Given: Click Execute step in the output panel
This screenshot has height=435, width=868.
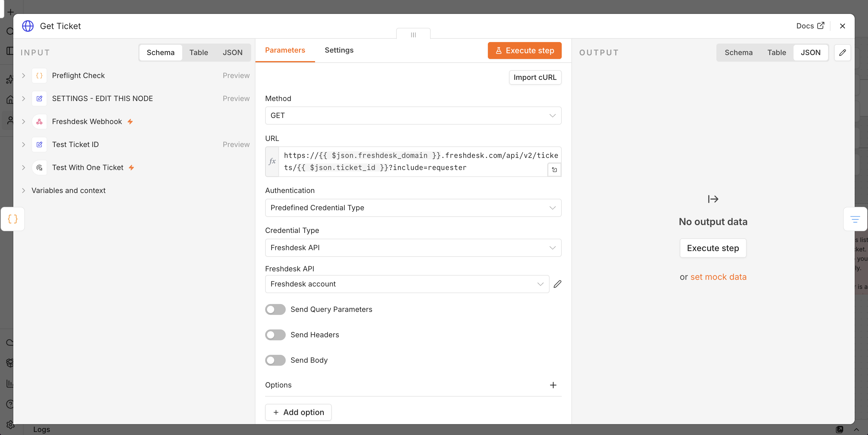Looking at the screenshot, I should click(713, 248).
